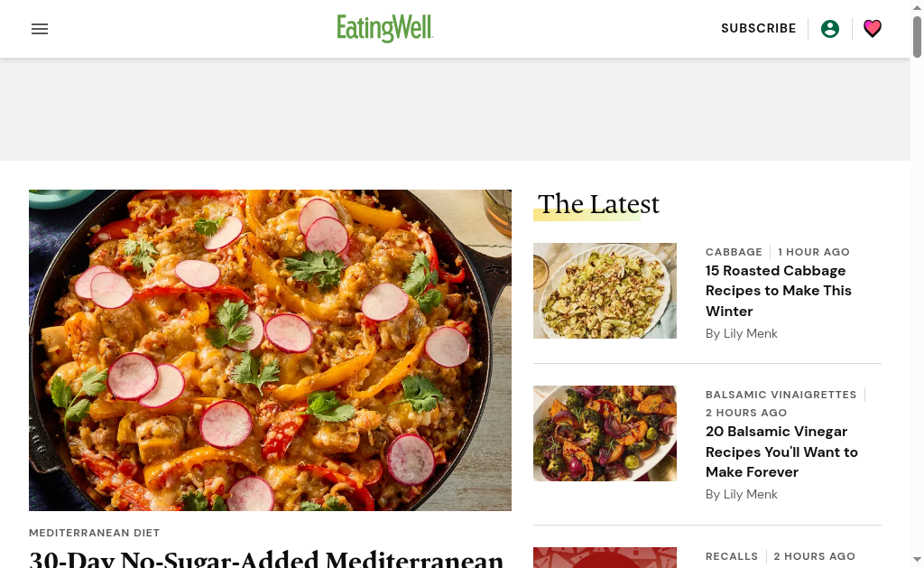Click the scrollbar up arrow
924x568 pixels.
pos(917,7)
